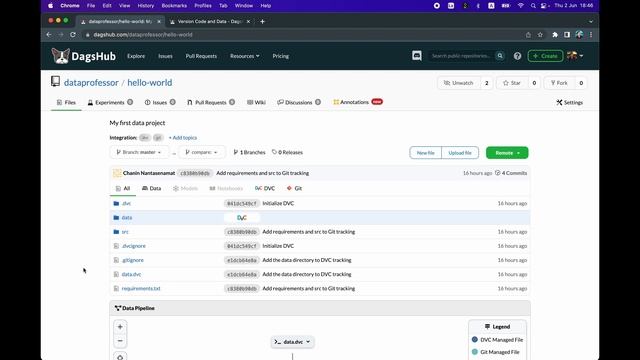Open repository Settings
This screenshot has width=640, height=360.
pyautogui.click(x=569, y=102)
